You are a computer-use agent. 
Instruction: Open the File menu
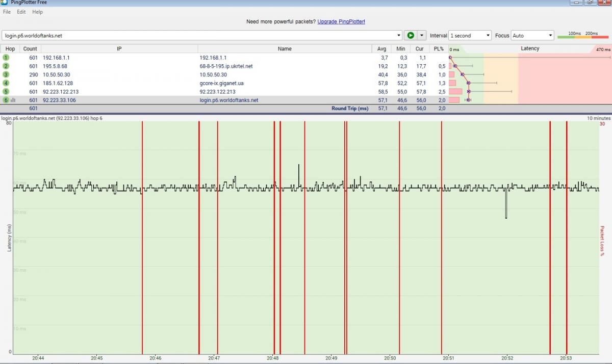point(7,12)
